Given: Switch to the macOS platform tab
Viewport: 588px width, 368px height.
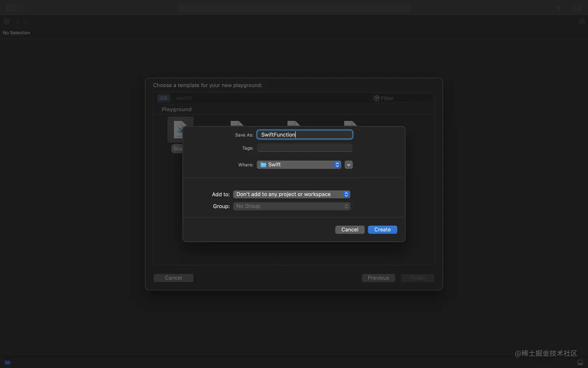Looking at the screenshot, I should pos(184,98).
